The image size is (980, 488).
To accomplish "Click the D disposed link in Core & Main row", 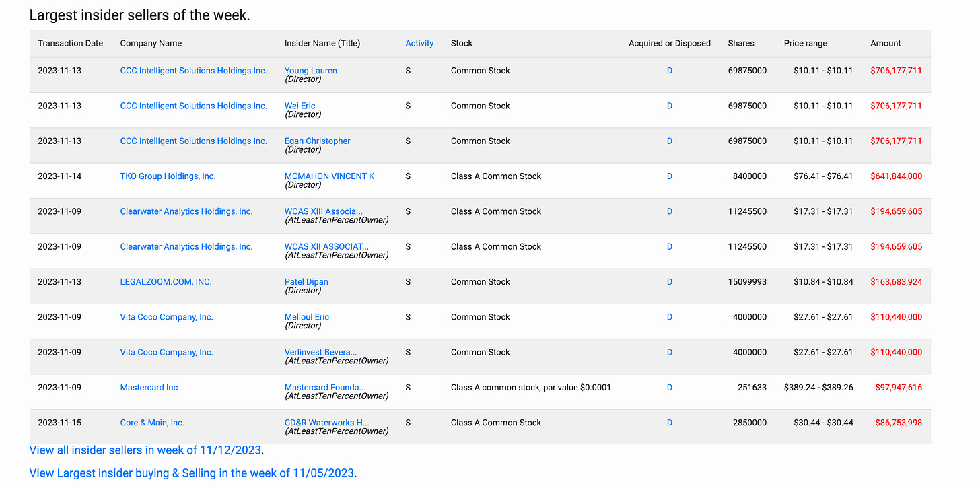I will [670, 423].
